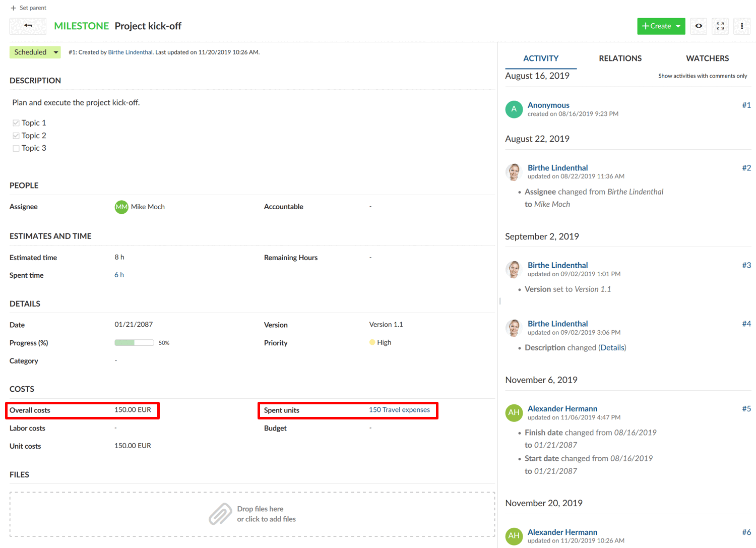Expand the Create button dropdown arrow
Image resolution: width=756 pixels, height=548 pixels.
(678, 26)
